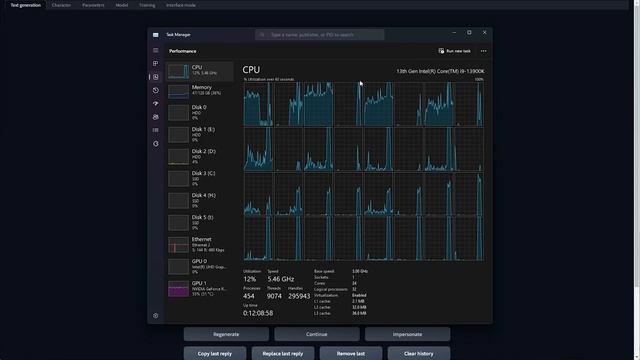Viewport: 640px width, 360px height.
Task: Click the 13th Gen Intel Core i9-13900K label
Action: pyautogui.click(x=440, y=71)
